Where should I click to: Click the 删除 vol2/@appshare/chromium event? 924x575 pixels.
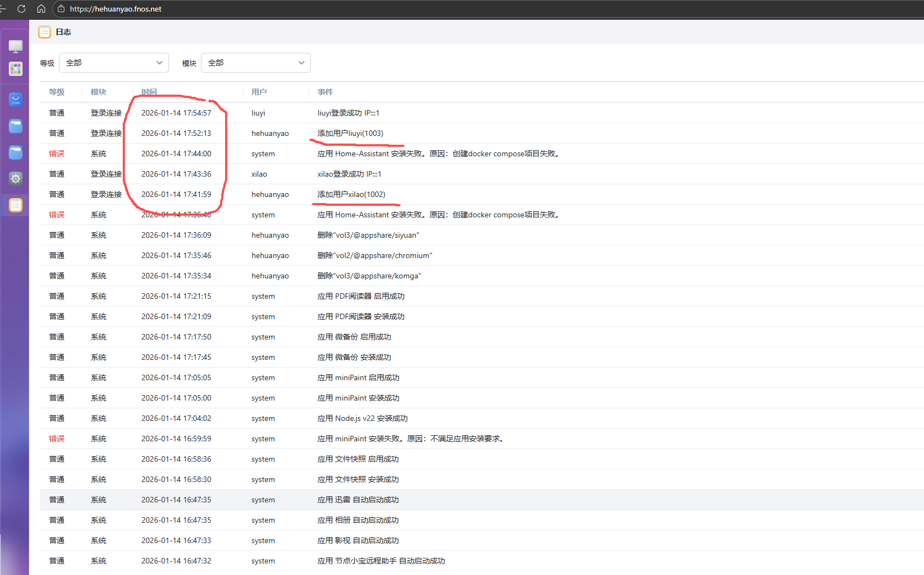375,255
